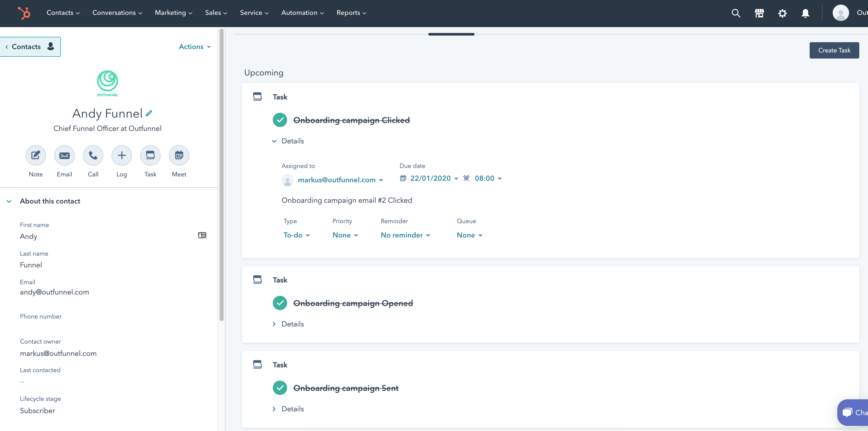Open the Reports menu

coord(351,13)
